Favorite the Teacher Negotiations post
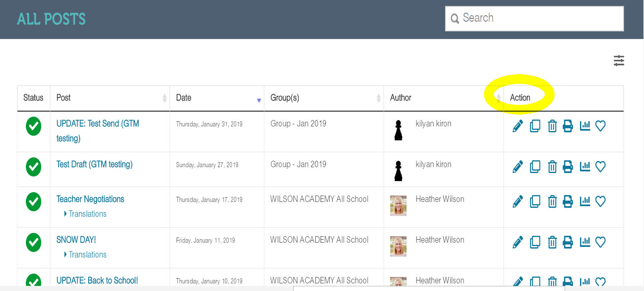644x291 pixels. 600,201
